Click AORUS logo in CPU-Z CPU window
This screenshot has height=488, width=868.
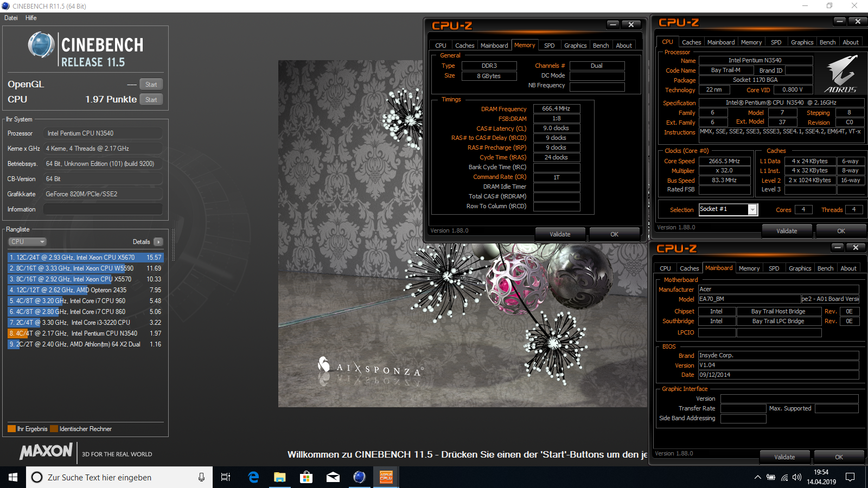pyautogui.click(x=841, y=74)
